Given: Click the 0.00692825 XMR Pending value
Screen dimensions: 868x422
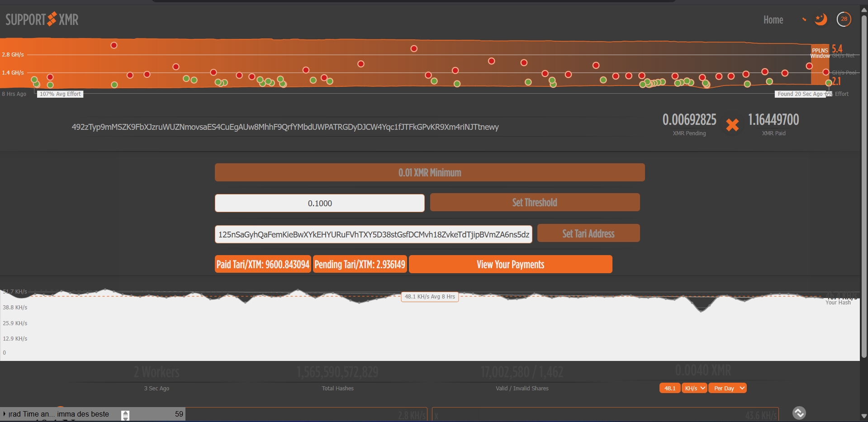Looking at the screenshot, I should pos(689,120).
